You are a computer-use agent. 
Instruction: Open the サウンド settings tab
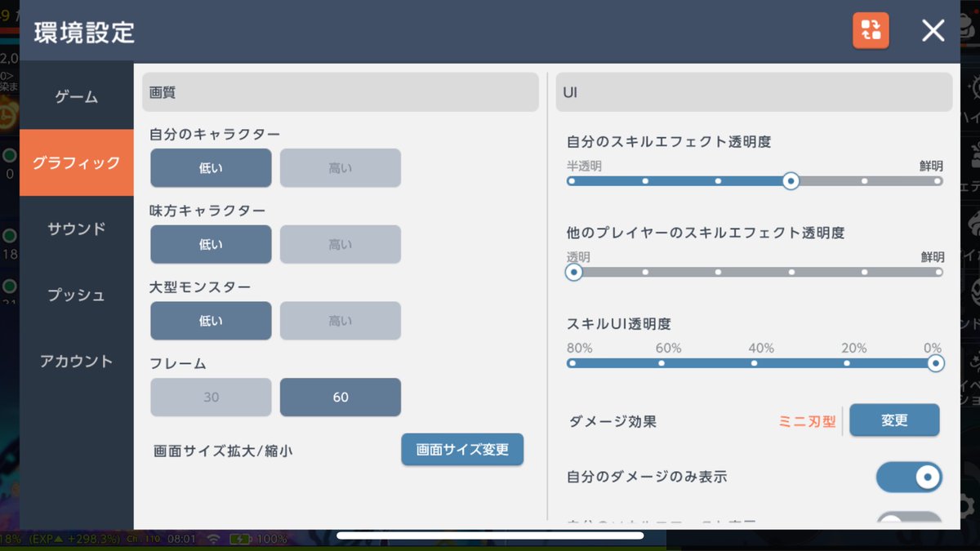[76, 229]
